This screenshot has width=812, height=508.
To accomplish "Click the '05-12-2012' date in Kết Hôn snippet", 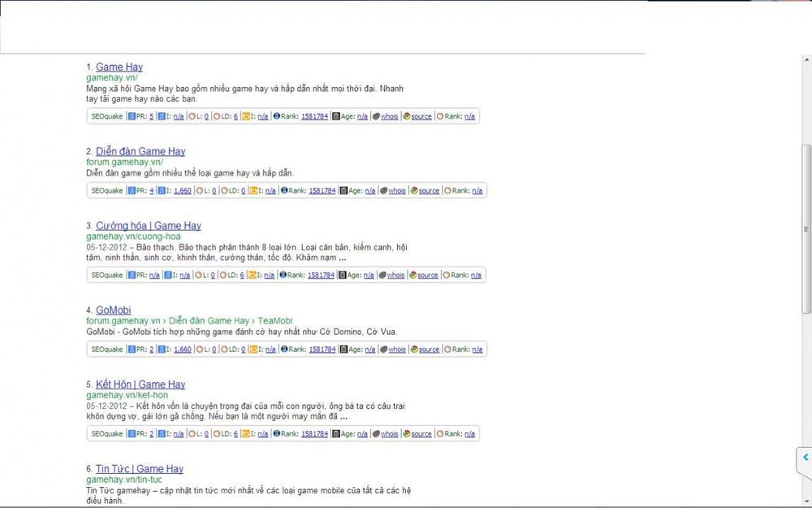I will coord(106,406).
